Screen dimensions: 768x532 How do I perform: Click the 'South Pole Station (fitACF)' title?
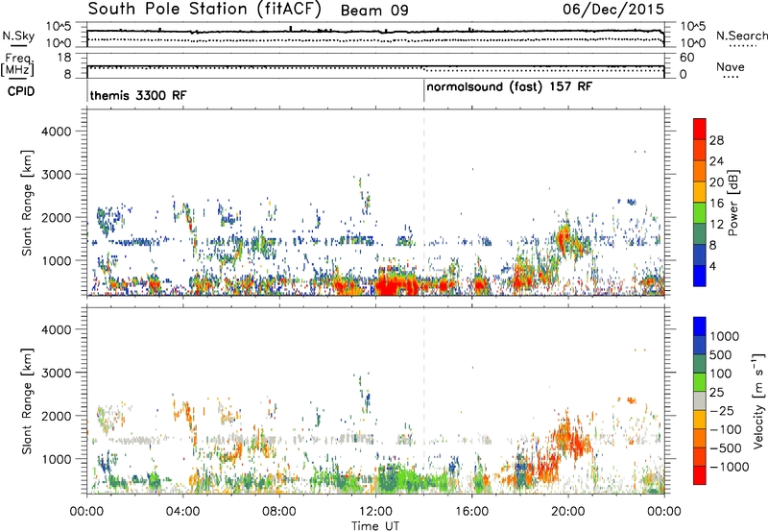point(204,9)
